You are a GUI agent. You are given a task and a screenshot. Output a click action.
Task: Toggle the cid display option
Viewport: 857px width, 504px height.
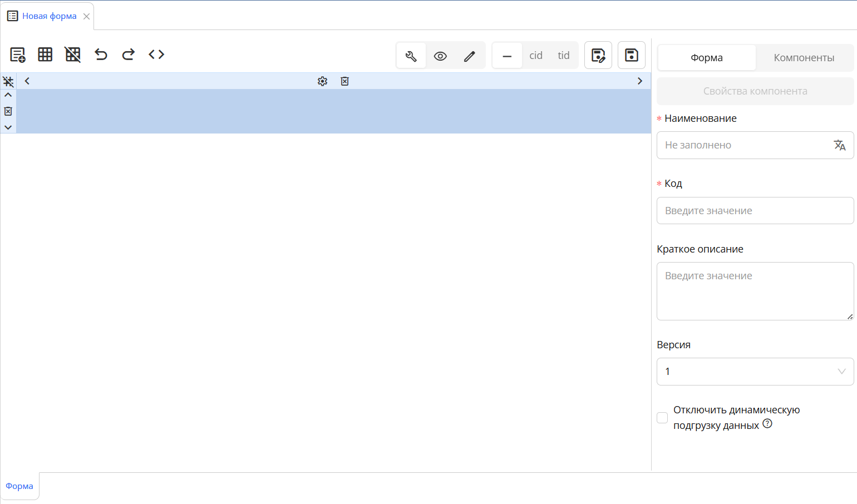(x=536, y=56)
